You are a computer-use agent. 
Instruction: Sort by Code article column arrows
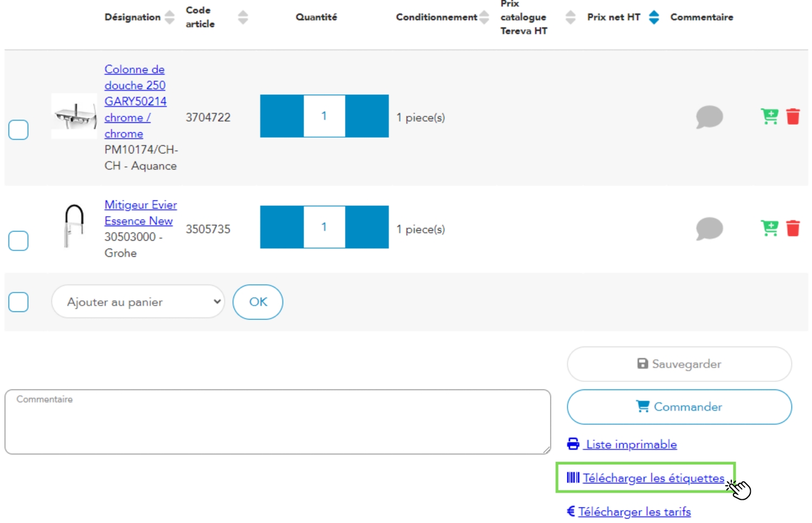pos(243,17)
